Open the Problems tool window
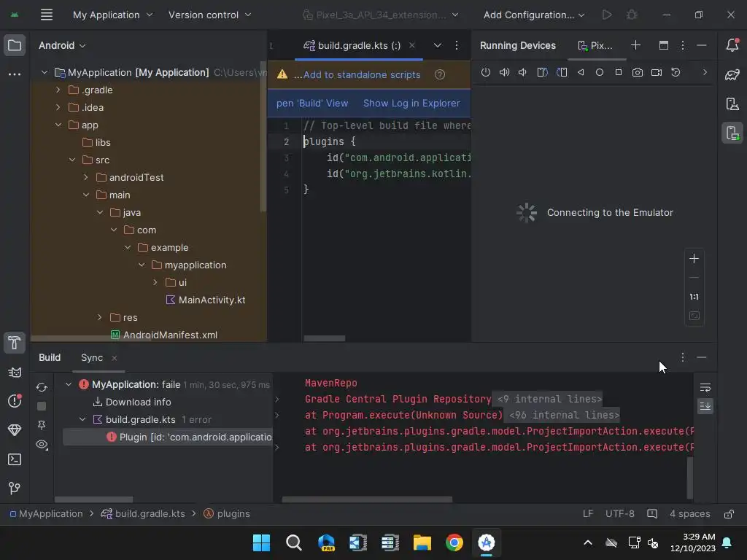747x560 pixels. (x=15, y=401)
